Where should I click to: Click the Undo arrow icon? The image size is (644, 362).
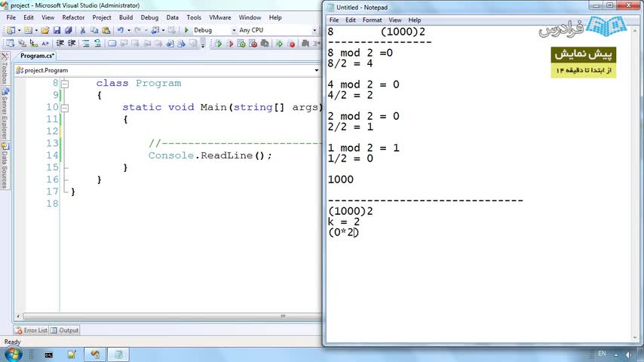tap(121, 30)
